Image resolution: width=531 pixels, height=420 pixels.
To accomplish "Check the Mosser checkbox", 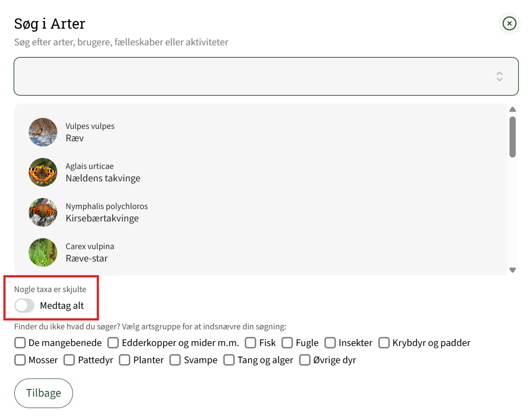I will 20,360.
